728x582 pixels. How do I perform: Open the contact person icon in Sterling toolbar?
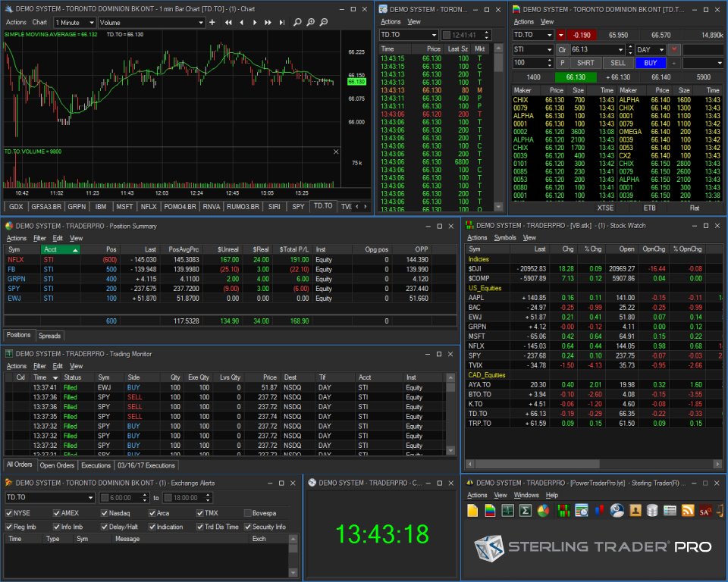point(635,511)
